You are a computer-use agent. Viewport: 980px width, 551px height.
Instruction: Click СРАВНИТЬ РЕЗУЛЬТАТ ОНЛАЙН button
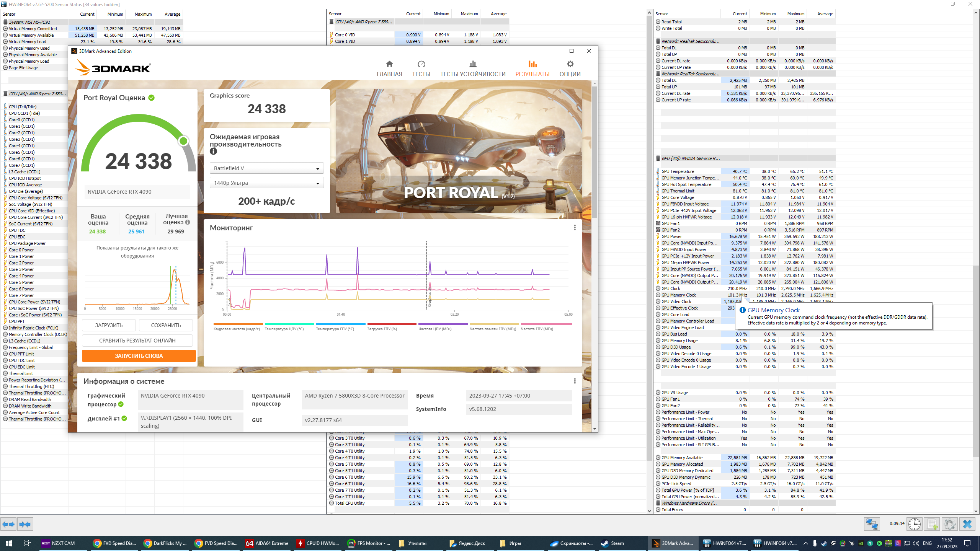click(137, 341)
